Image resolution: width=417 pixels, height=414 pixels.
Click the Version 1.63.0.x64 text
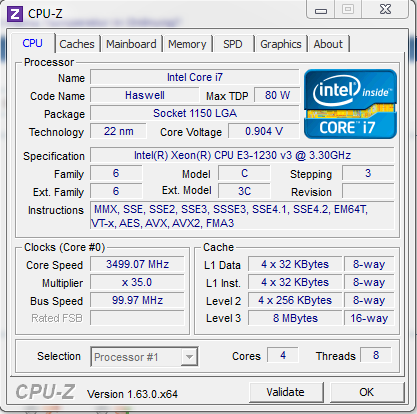(133, 394)
